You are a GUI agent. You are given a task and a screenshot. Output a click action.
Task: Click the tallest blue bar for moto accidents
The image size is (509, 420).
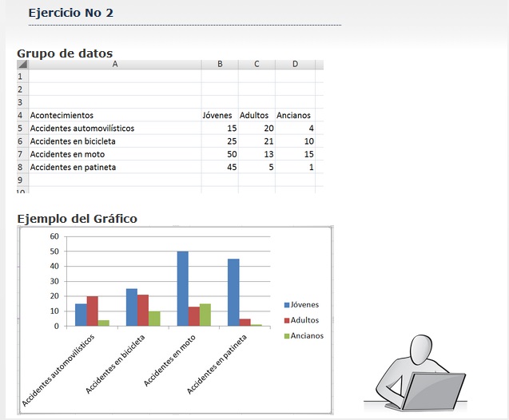point(183,288)
